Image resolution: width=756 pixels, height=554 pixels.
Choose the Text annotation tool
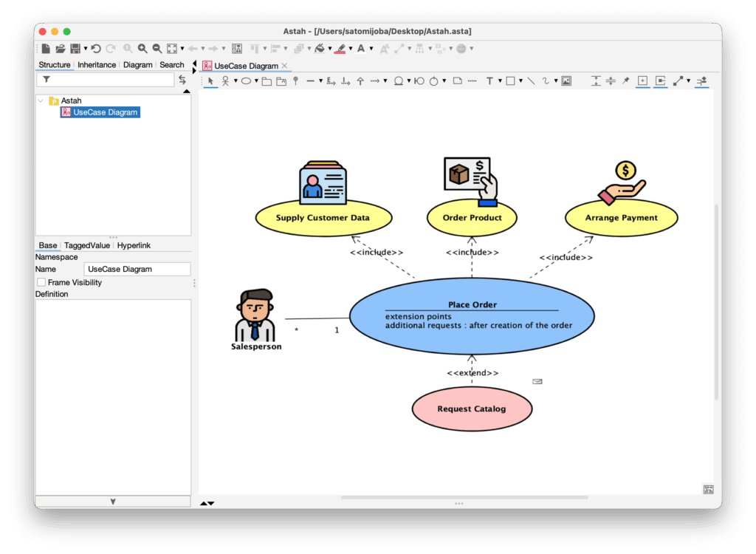coord(489,81)
